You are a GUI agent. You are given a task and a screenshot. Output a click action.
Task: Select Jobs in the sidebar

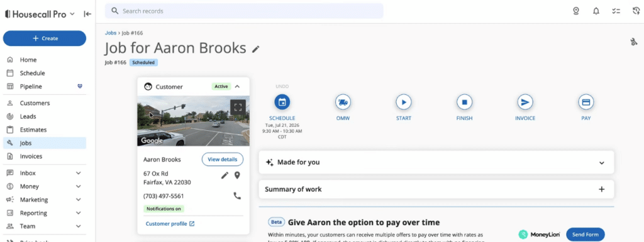point(45,143)
